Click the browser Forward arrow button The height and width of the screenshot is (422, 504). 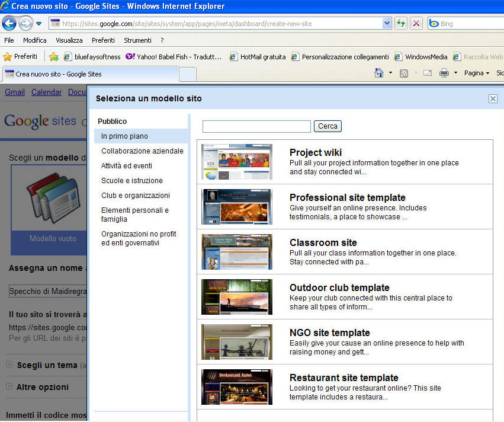coord(25,24)
